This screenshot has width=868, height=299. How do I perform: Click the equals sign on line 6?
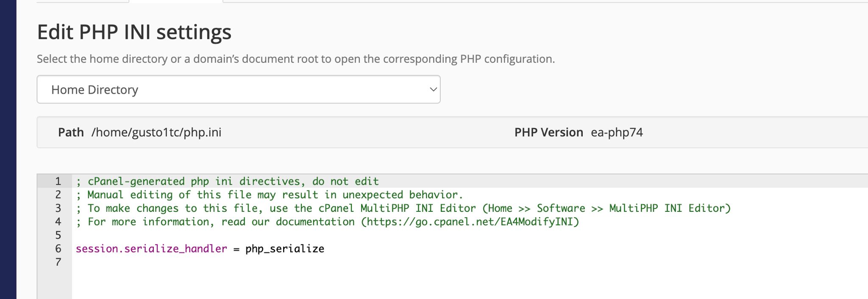(x=236, y=249)
